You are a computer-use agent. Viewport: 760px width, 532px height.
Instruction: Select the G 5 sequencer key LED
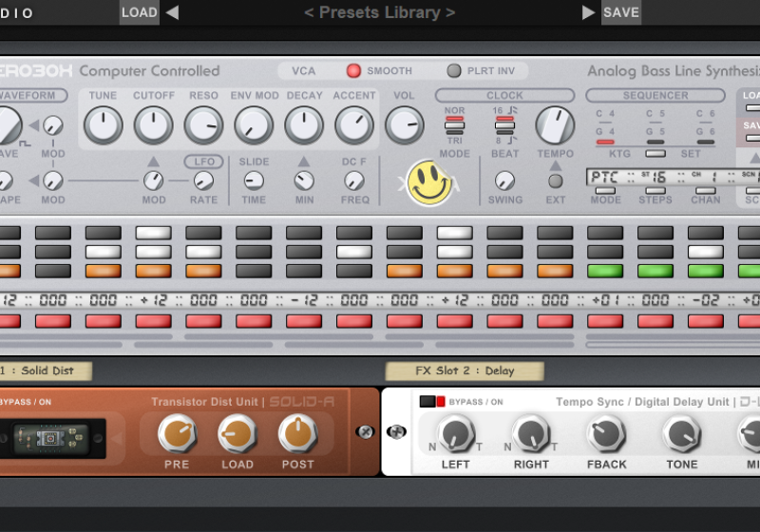(x=655, y=142)
